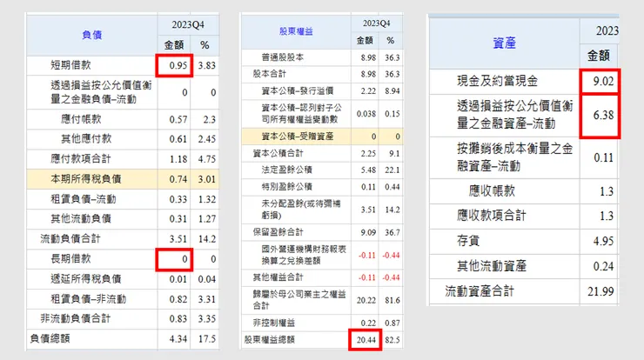This screenshot has width=644, height=360.
Task: Select the 82.5 percent for 股東權益總額
Action: point(392,340)
